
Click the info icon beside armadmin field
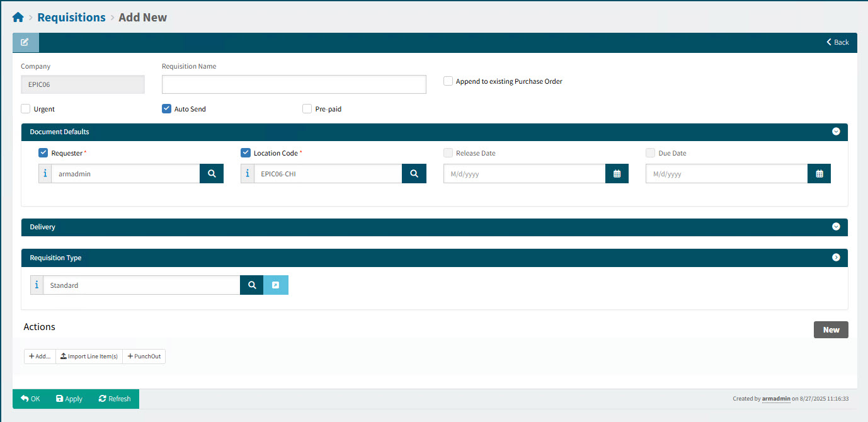[x=45, y=173]
